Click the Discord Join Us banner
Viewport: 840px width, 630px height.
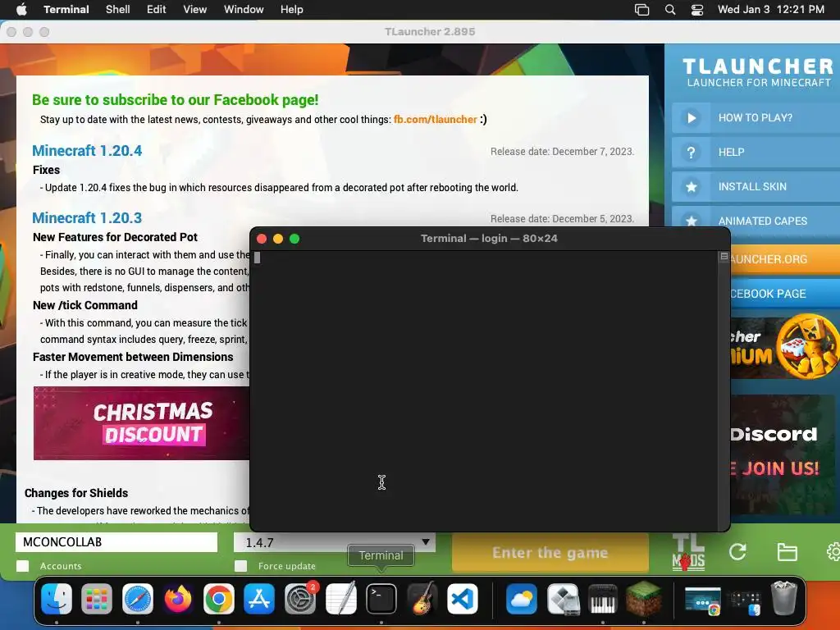coord(783,454)
